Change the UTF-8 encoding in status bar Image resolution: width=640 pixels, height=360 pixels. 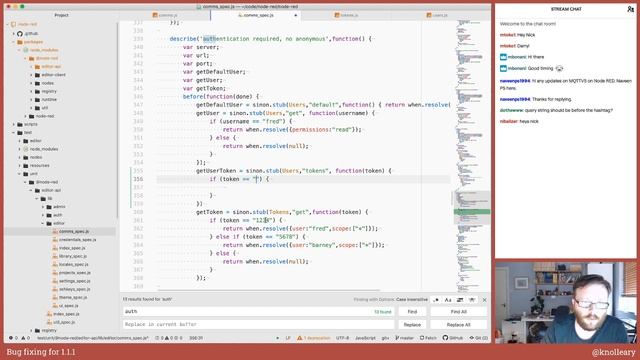(x=342, y=338)
